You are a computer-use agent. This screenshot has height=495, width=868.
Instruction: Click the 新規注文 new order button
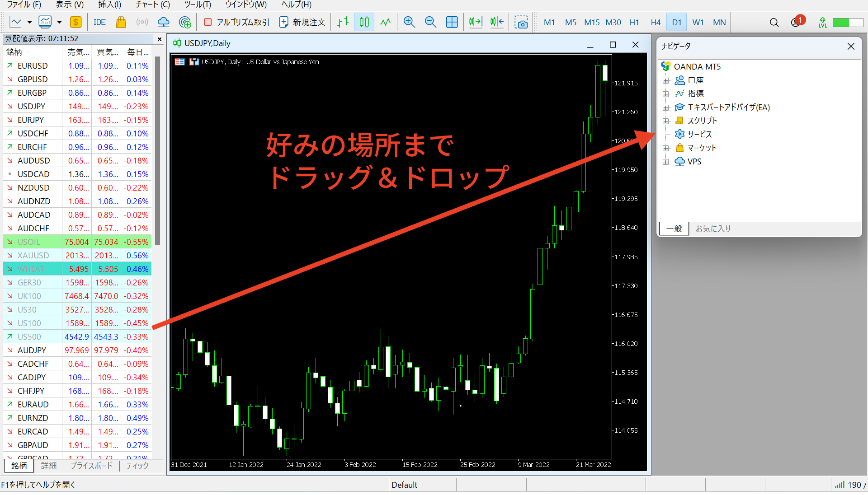302,22
